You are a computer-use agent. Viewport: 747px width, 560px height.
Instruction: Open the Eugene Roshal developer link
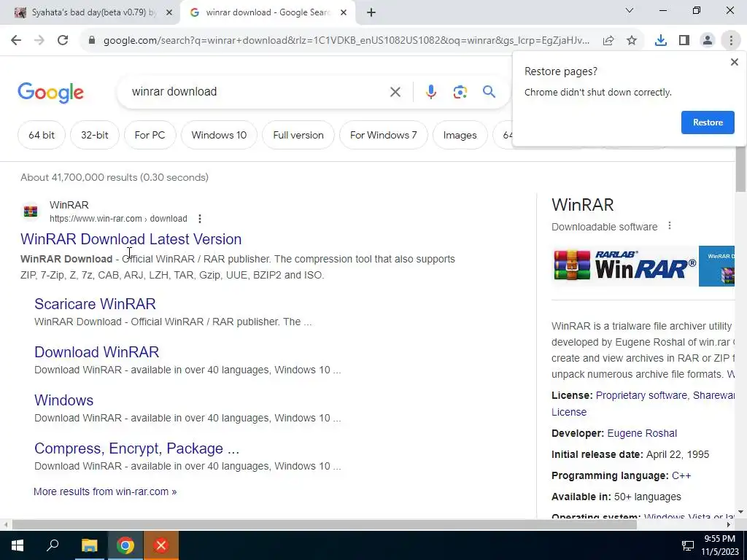click(x=642, y=433)
